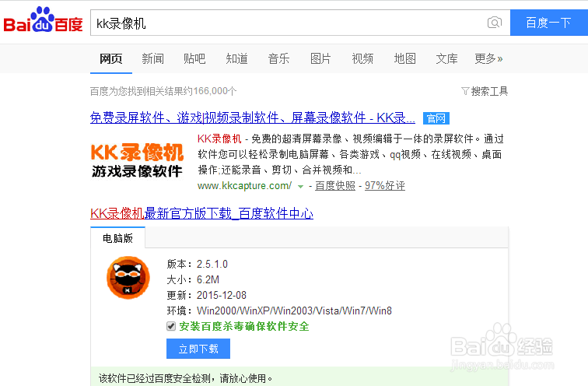Click the 版本: 2.5.1.0 text

(198, 264)
